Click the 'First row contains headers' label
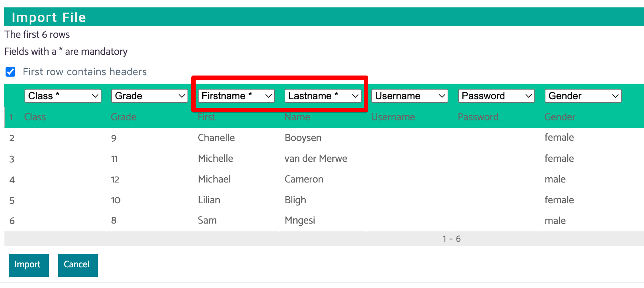Screen dimensions: 644x288 click(84, 72)
